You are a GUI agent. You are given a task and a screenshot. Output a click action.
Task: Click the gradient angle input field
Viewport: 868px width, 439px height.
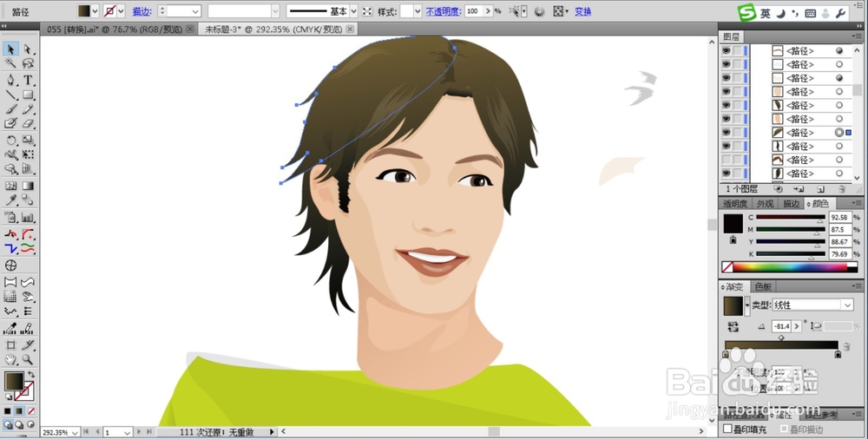point(782,326)
